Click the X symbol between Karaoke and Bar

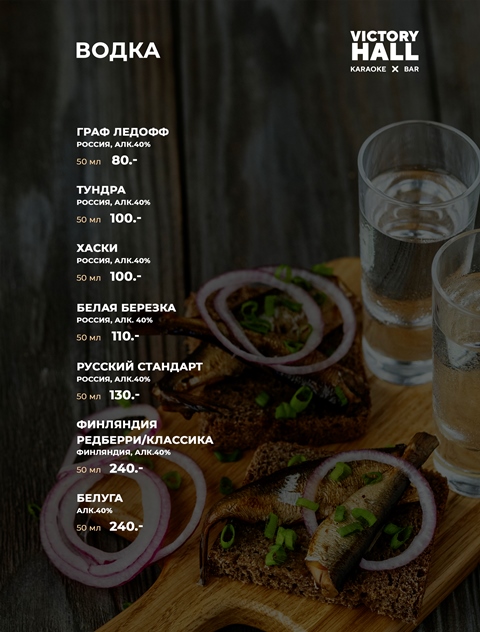click(x=395, y=69)
